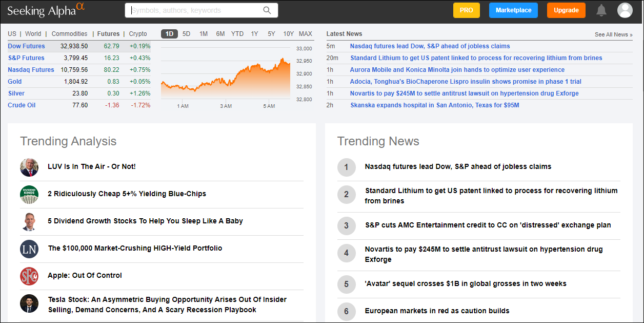
Task: Open Adocia BioChaperone Lispro insulin headline
Action: tap(466, 82)
